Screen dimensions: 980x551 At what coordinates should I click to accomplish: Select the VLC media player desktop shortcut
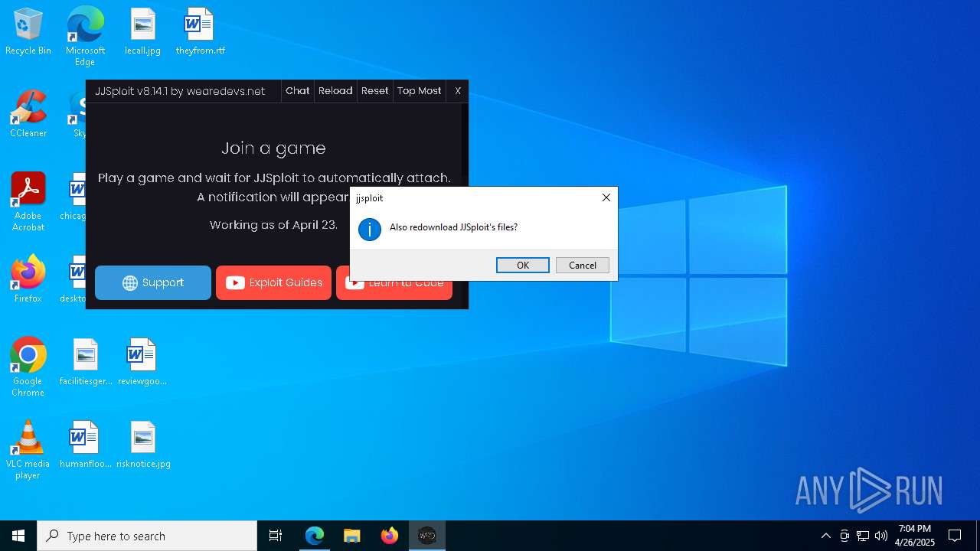point(28,449)
